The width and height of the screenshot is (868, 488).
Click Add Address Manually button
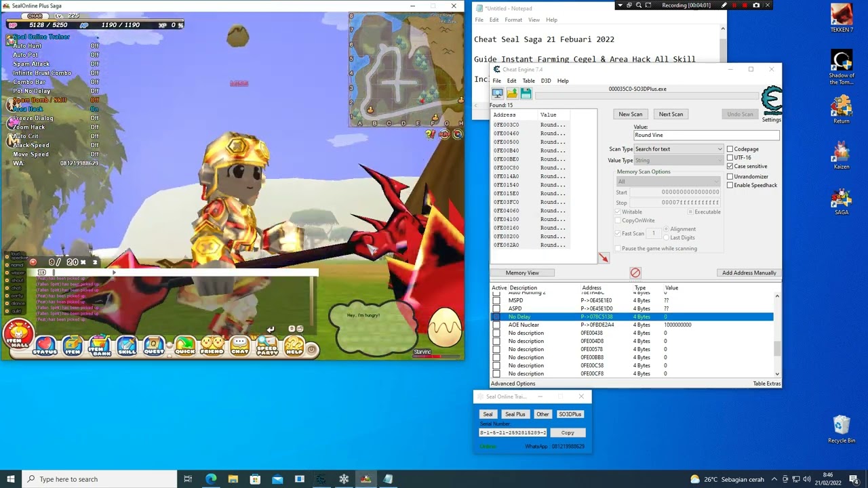point(749,272)
